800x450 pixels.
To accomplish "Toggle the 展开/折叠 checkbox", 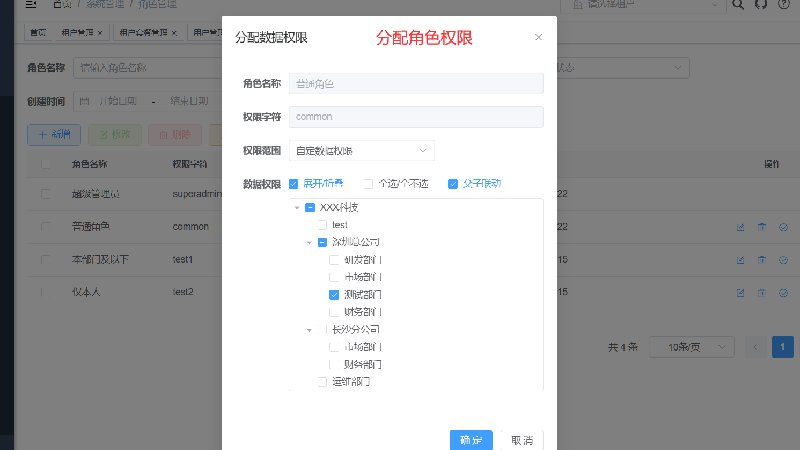I will coord(293,184).
